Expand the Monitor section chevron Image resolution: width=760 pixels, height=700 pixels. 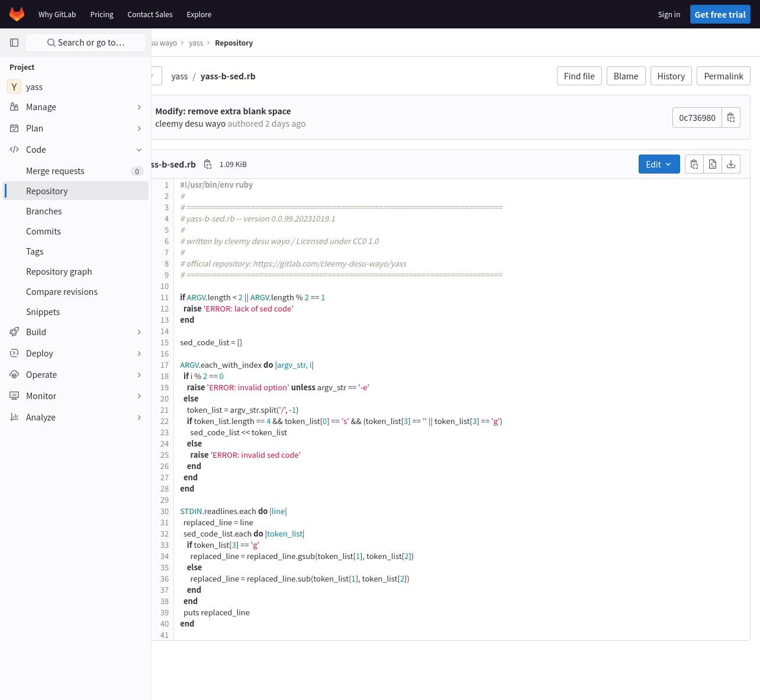[x=139, y=396]
